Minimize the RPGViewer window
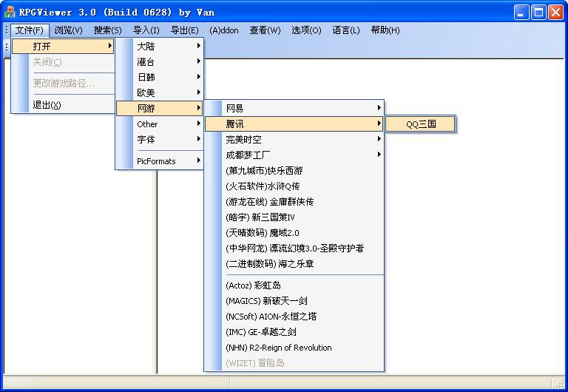The image size is (568, 392). click(x=521, y=13)
